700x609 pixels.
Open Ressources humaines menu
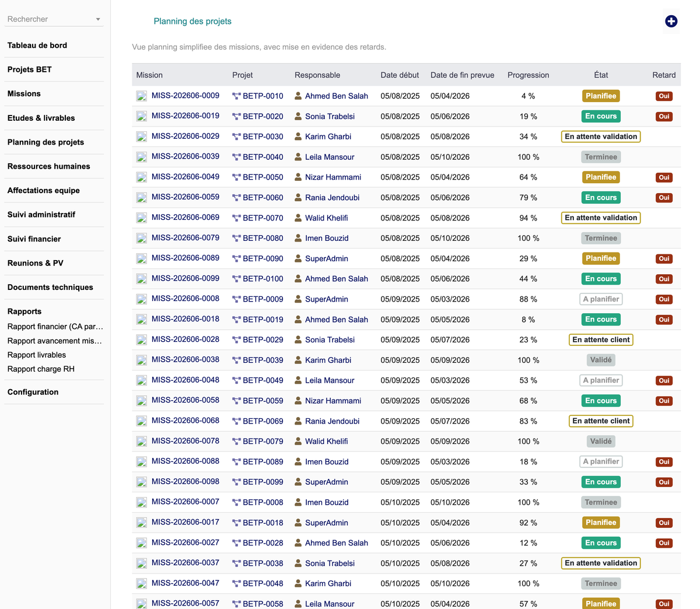(49, 166)
